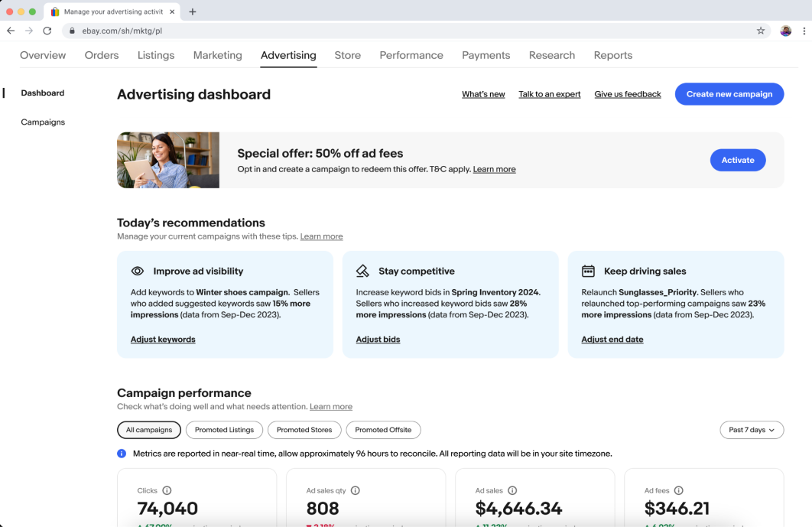
Task: Click the Adjust bids link
Action: 378,340
